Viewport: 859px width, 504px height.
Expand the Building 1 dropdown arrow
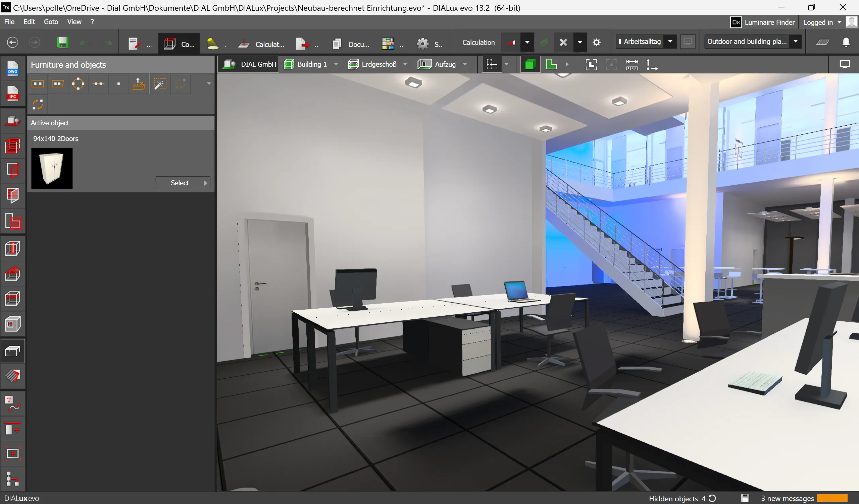tap(336, 64)
